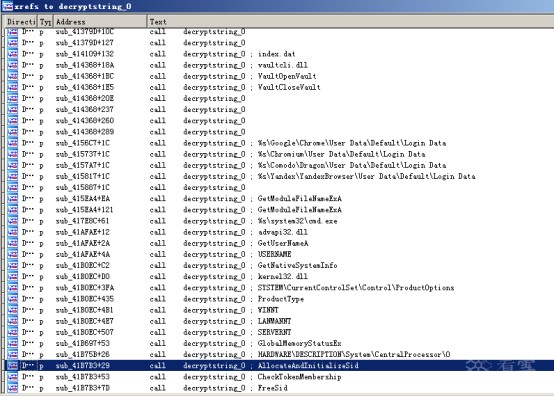Sort by the Text column header
The image size is (554, 396).
350,22
